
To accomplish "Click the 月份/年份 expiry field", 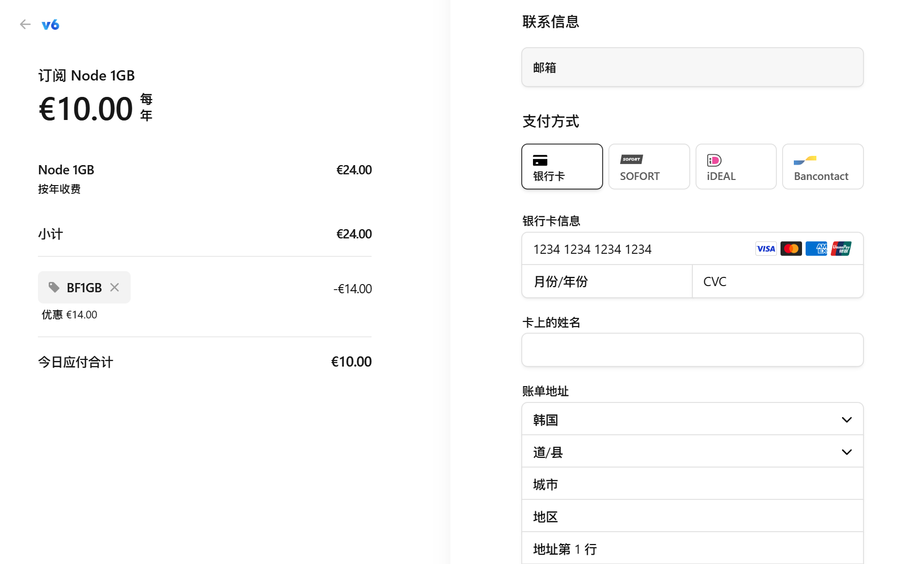I will 607,281.
